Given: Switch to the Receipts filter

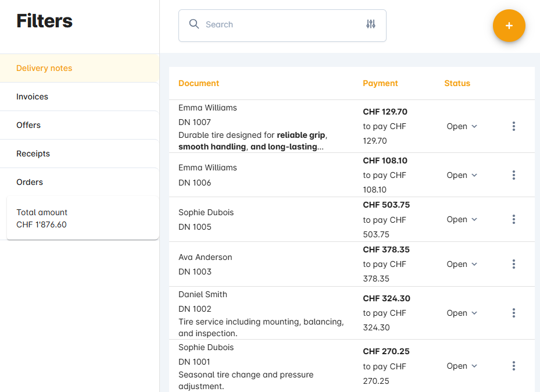Looking at the screenshot, I should (80, 154).
